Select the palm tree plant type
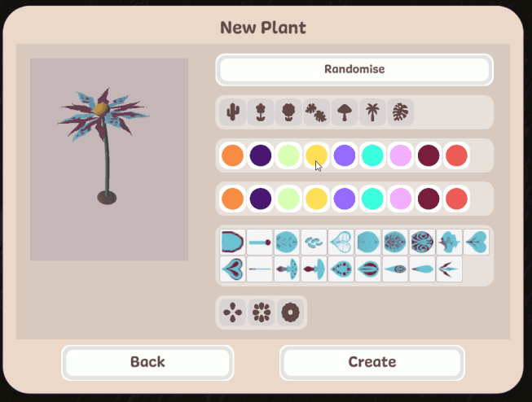The height and width of the screenshot is (402, 532). click(x=372, y=112)
